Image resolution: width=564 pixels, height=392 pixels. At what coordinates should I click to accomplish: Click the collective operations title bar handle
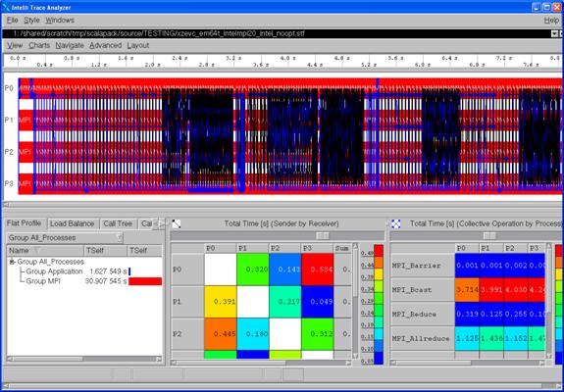[x=489, y=236]
